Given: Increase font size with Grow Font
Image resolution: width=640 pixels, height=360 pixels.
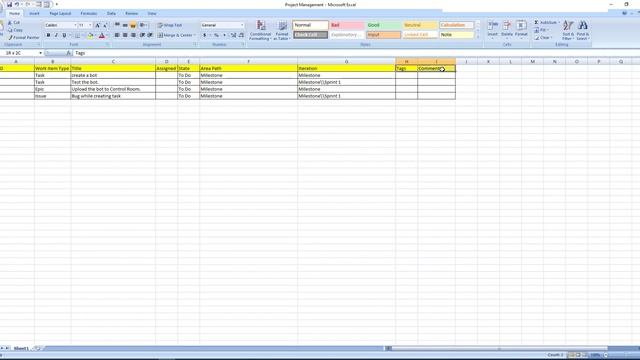Looking at the screenshot, I should tap(98, 25).
